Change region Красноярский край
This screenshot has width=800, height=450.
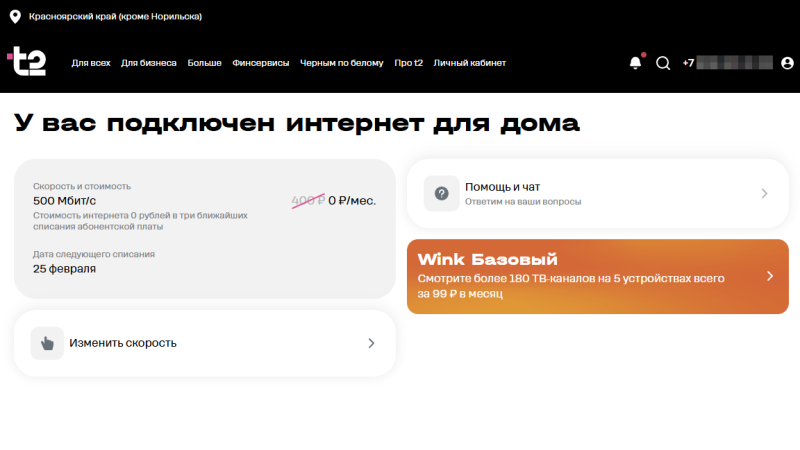tap(115, 16)
